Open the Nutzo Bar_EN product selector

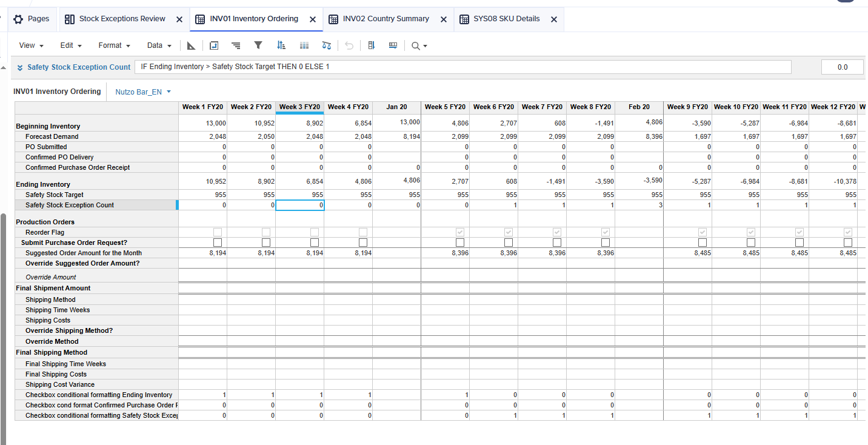coord(143,92)
